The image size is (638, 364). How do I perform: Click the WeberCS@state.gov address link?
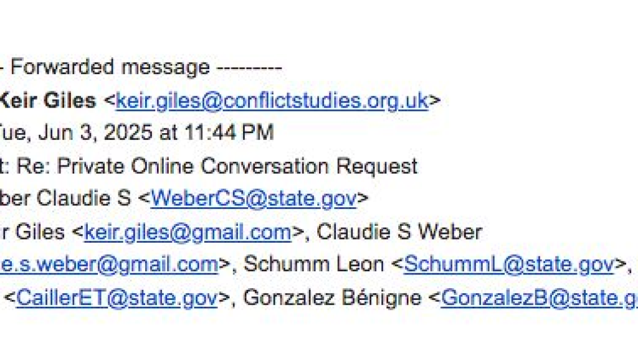point(253,199)
